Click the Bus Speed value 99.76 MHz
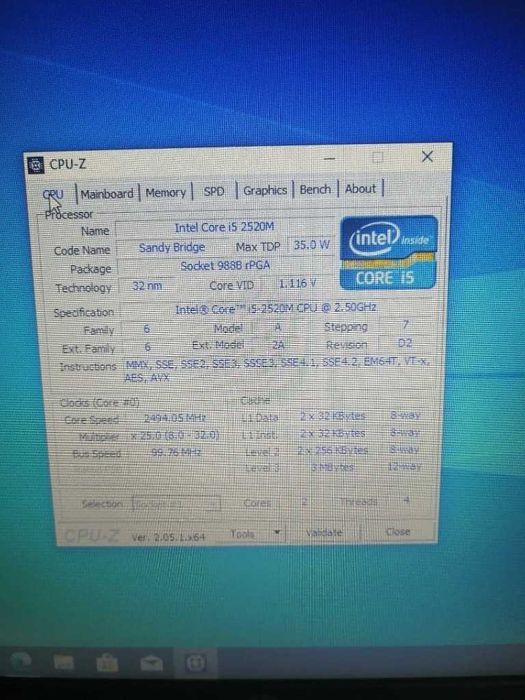Image resolution: width=525 pixels, height=700 pixels. point(176,452)
